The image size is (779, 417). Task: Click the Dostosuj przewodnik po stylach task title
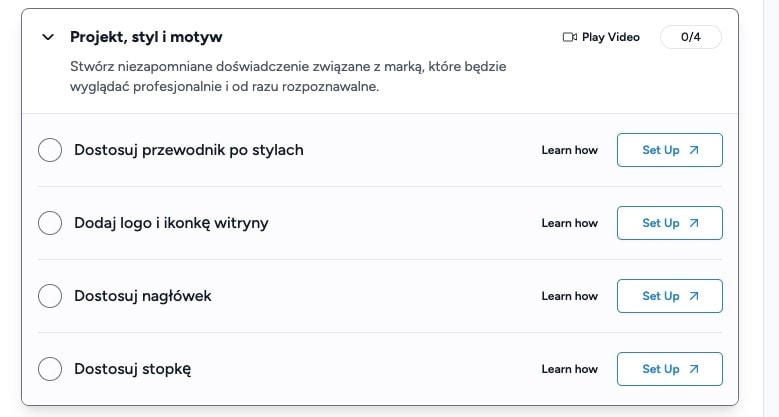(x=188, y=150)
